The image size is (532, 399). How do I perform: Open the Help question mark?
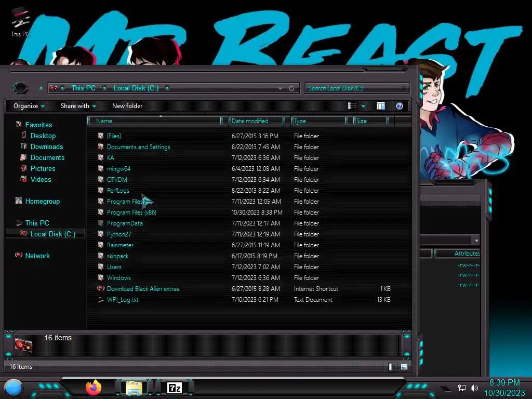(x=400, y=106)
